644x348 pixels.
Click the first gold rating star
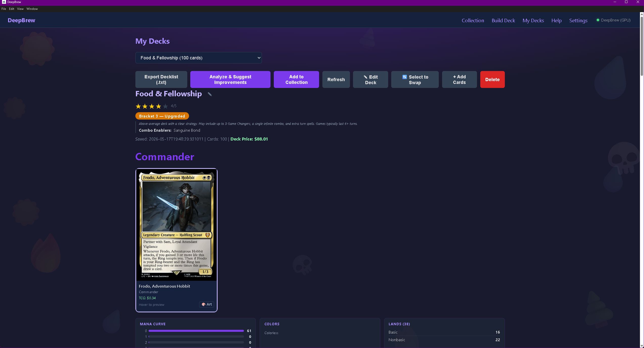click(138, 106)
